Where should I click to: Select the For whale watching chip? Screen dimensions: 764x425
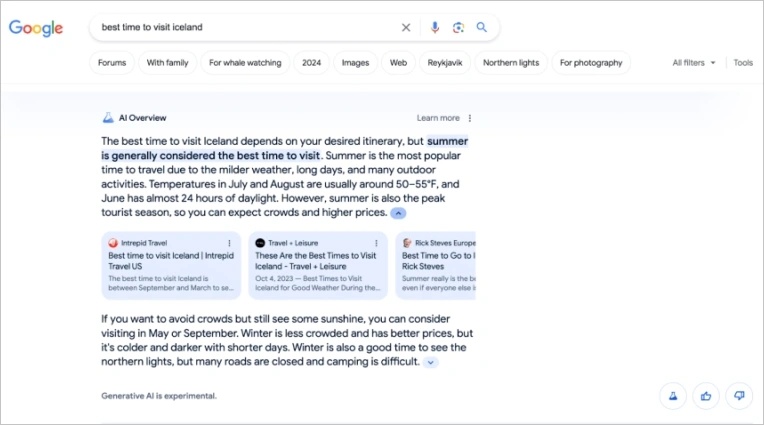tap(245, 62)
